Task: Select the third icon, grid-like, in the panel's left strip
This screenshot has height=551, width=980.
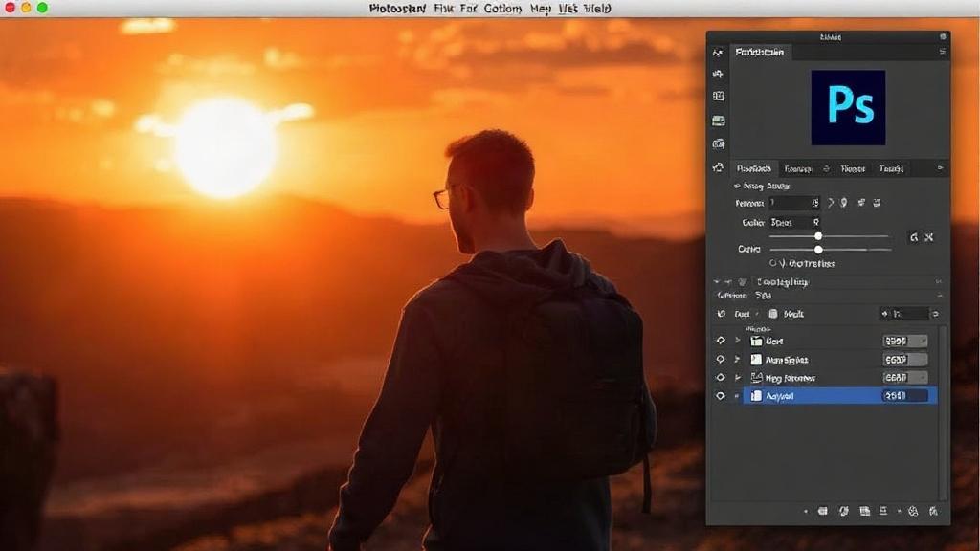Action: coord(718,97)
